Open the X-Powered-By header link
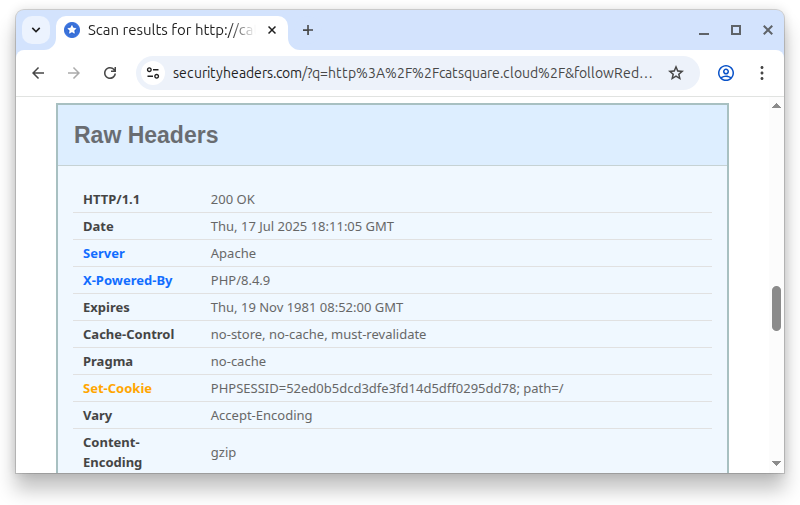Screen dimensions: 800x505 tap(127, 281)
